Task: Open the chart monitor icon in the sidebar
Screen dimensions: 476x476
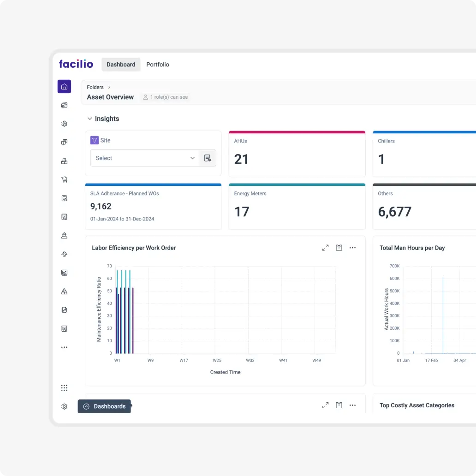Action: click(x=64, y=273)
